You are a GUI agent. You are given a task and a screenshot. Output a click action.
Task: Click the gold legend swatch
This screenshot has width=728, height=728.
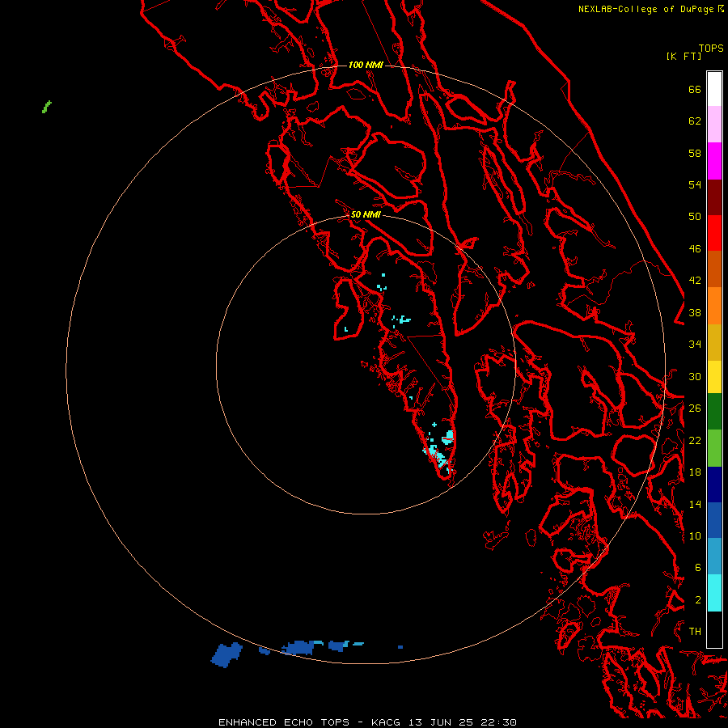pyautogui.click(x=714, y=342)
